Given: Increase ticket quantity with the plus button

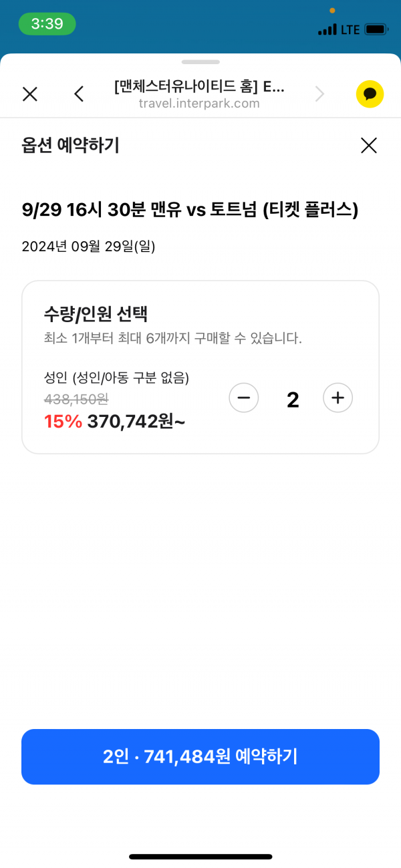Looking at the screenshot, I should tap(338, 399).
